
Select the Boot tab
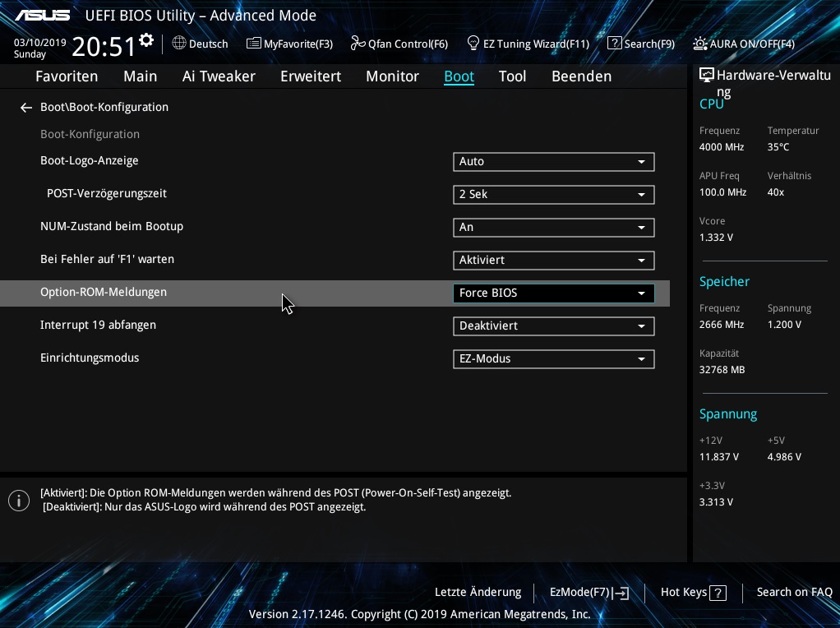459,76
